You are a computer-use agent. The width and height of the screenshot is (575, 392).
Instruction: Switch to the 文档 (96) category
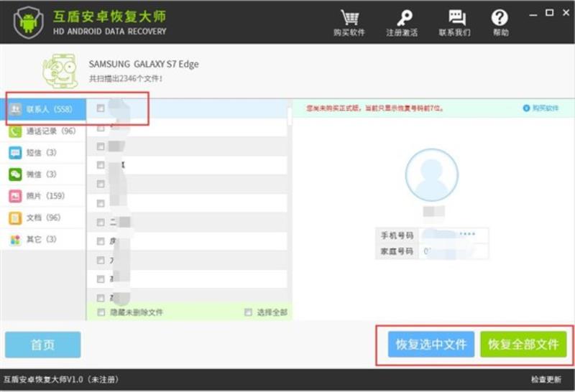coord(43,218)
